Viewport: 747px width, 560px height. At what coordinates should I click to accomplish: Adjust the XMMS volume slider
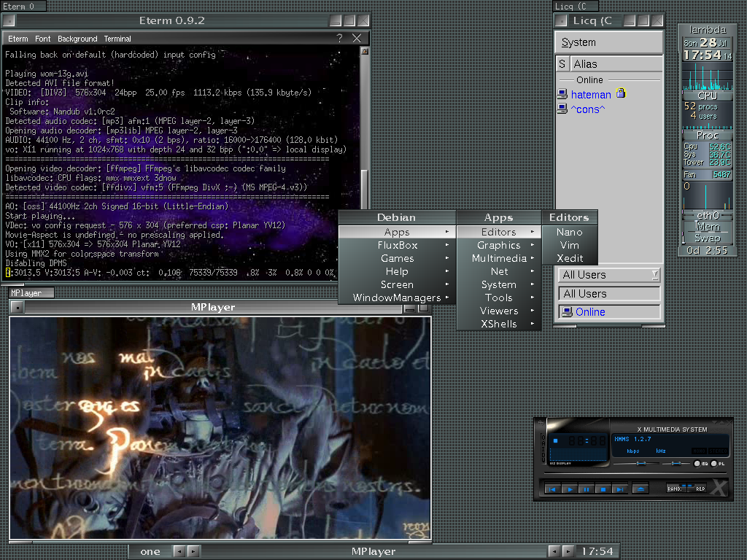click(x=636, y=463)
